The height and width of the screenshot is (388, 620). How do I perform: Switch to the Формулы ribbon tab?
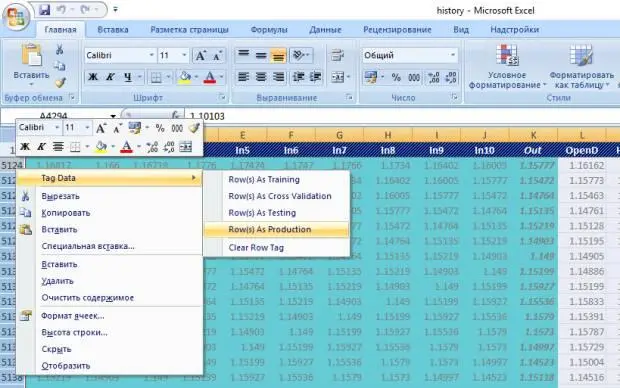[x=269, y=30]
